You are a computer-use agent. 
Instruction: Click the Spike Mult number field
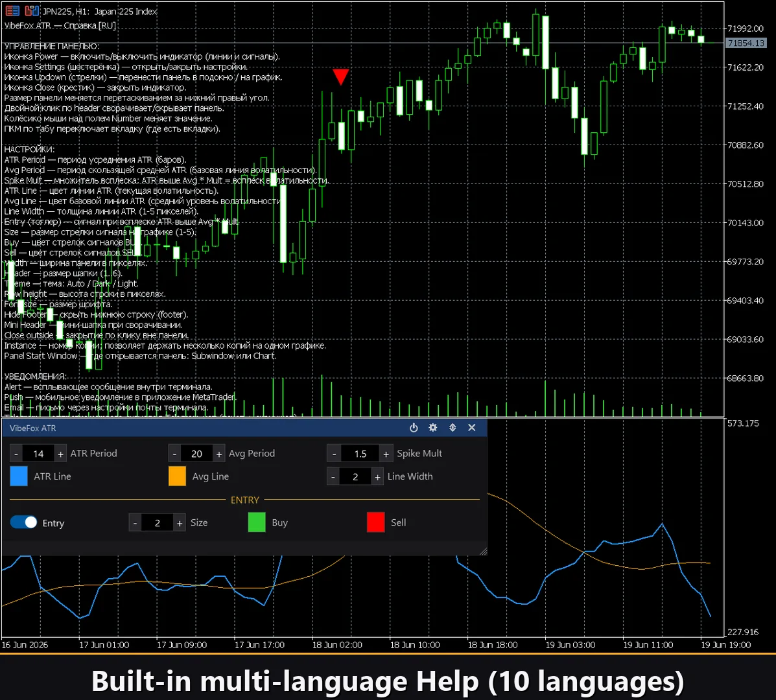(x=360, y=454)
